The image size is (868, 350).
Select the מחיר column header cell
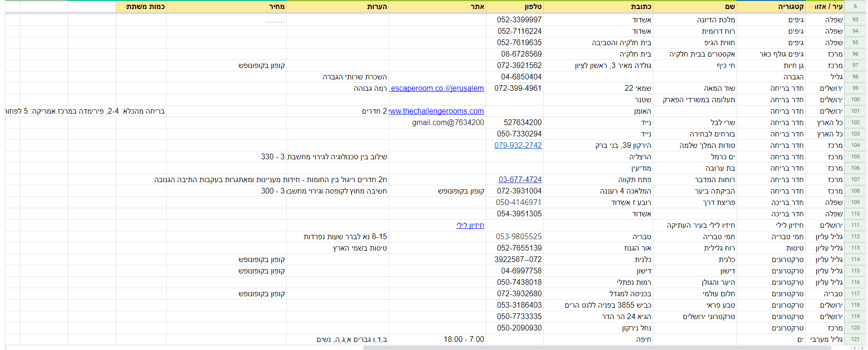click(x=226, y=7)
